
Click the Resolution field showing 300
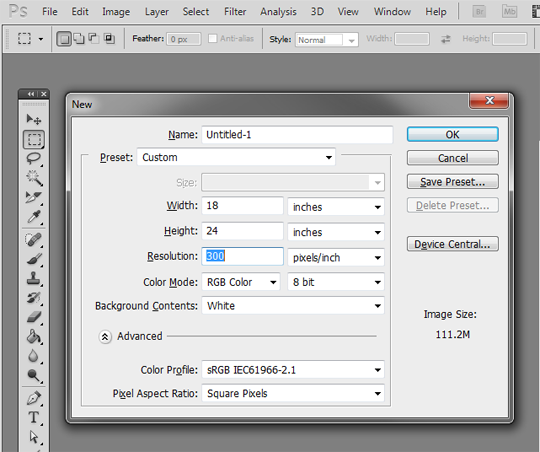242,256
